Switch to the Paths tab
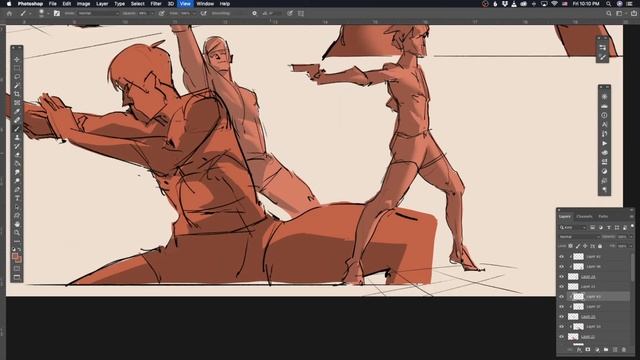The height and width of the screenshot is (360, 640). click(x=603, y=217)
